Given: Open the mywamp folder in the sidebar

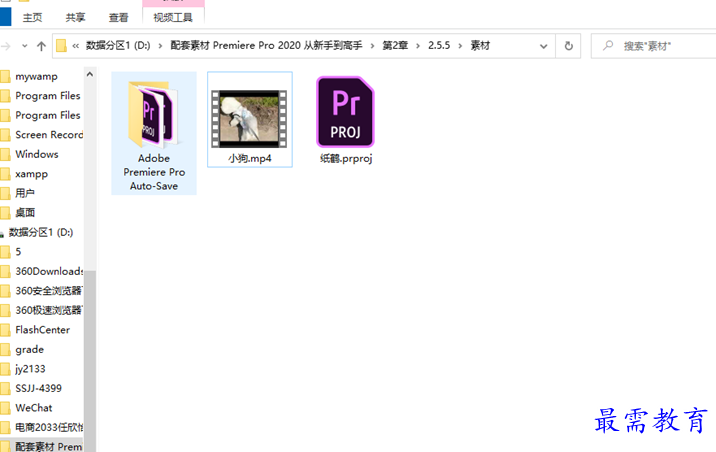Looking at the screenshot, I should click(37, 76).
